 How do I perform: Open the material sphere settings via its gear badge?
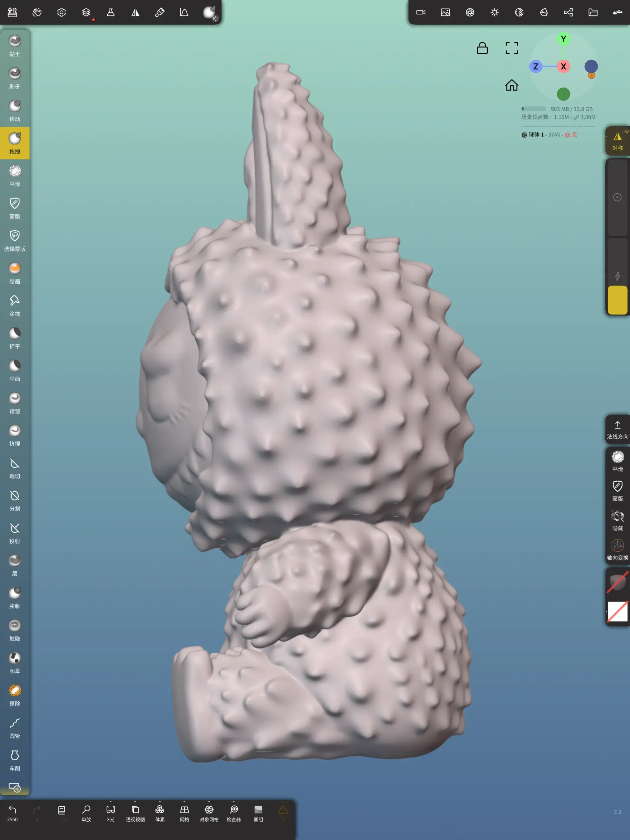point(216,19)
